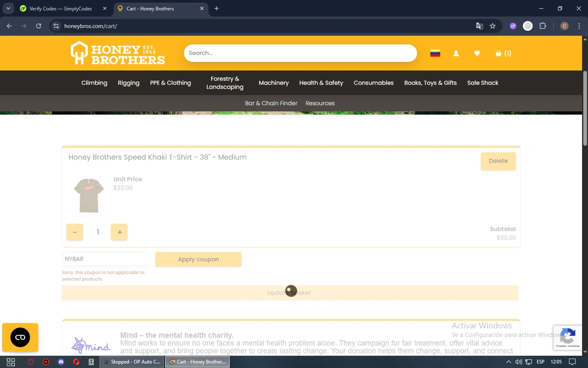
Task: Reload the current page
Action: coord(38,26)
